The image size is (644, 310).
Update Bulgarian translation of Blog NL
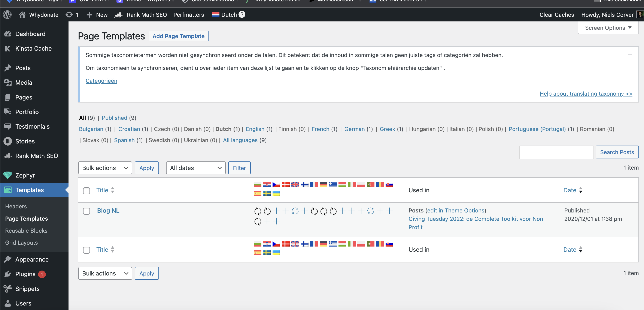[x=258, y=211]
